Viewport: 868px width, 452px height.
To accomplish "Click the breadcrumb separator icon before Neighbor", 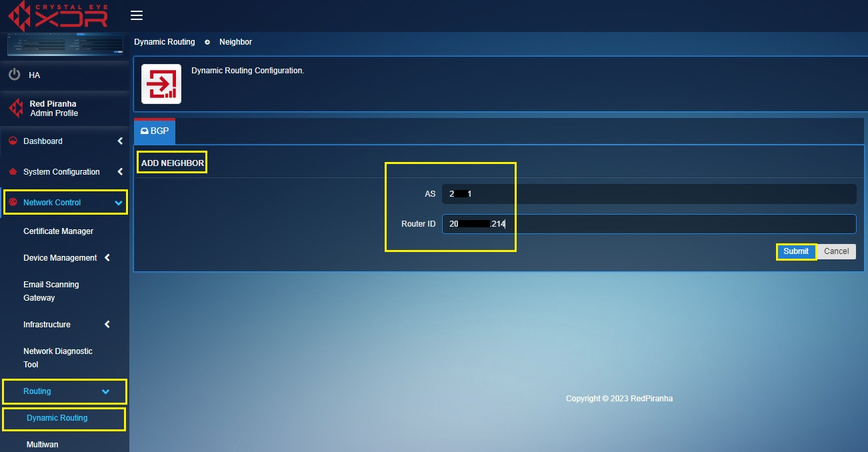I will 207,42.
